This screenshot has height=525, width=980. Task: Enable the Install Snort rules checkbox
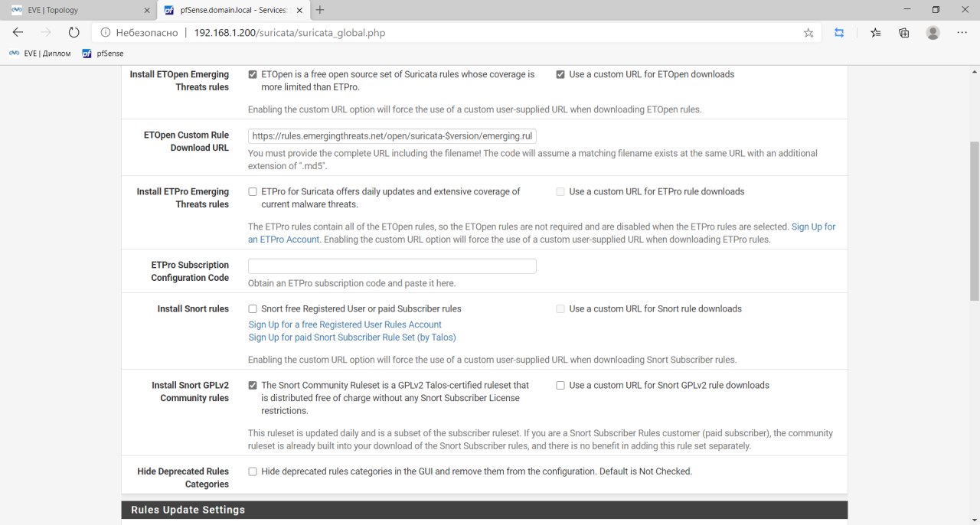253,309
